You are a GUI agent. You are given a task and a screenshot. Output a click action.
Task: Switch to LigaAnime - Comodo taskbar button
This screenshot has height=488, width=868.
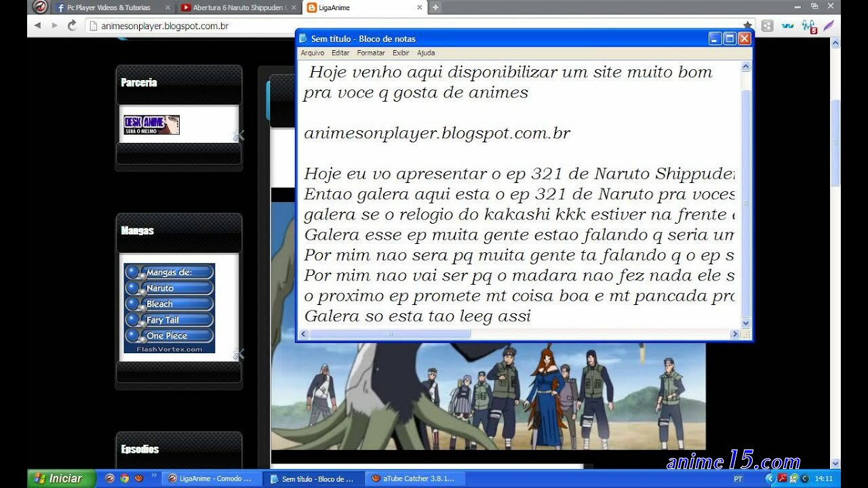click(213, 479)
